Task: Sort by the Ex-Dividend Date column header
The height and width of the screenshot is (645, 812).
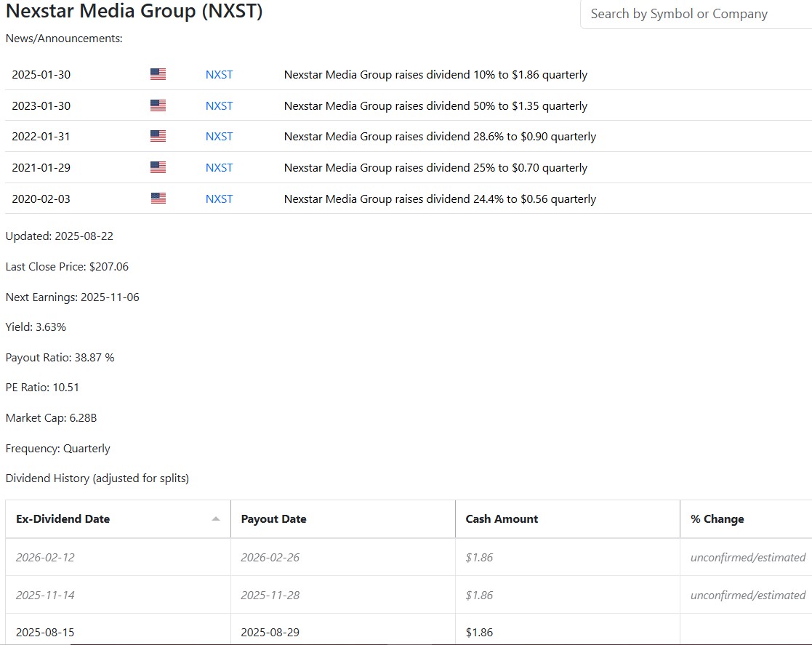Action: coord(118,519)
